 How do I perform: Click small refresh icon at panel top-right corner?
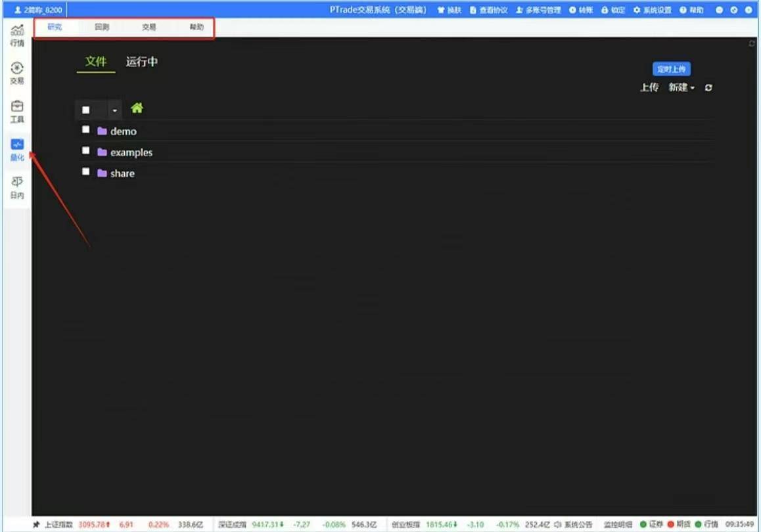[752, 43]
